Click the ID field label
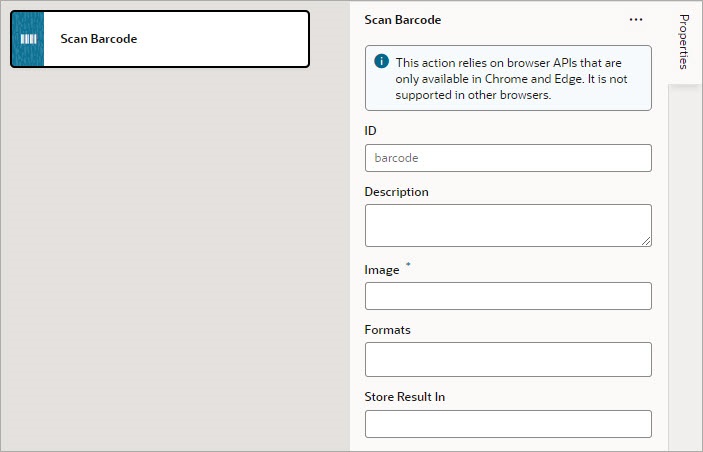Screen dimensions: 703x452 (370, 131)
